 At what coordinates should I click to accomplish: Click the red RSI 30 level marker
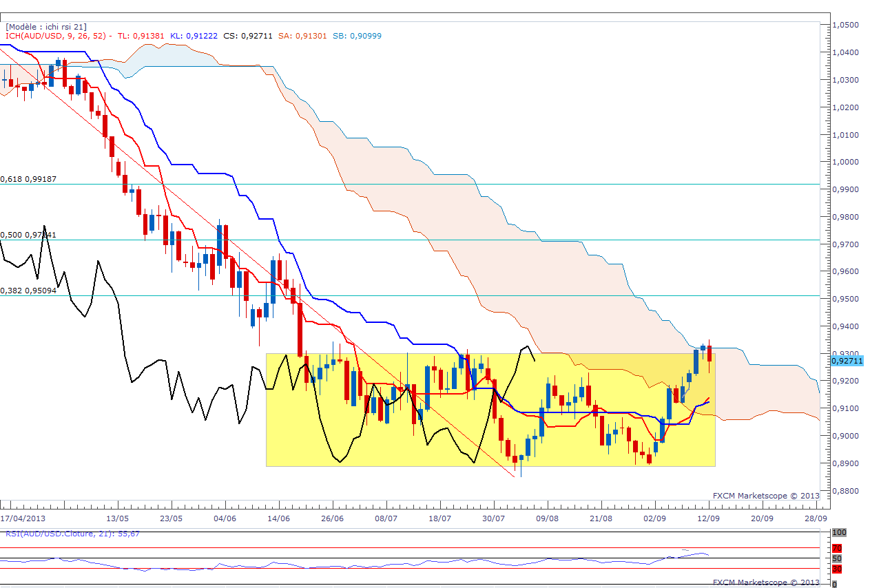click(x=838, y=569)
